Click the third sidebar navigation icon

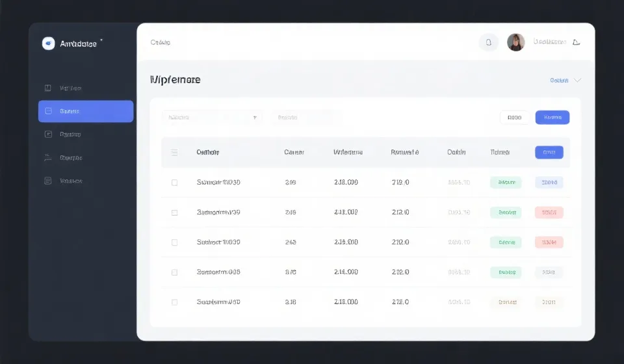tap(47, 135)
